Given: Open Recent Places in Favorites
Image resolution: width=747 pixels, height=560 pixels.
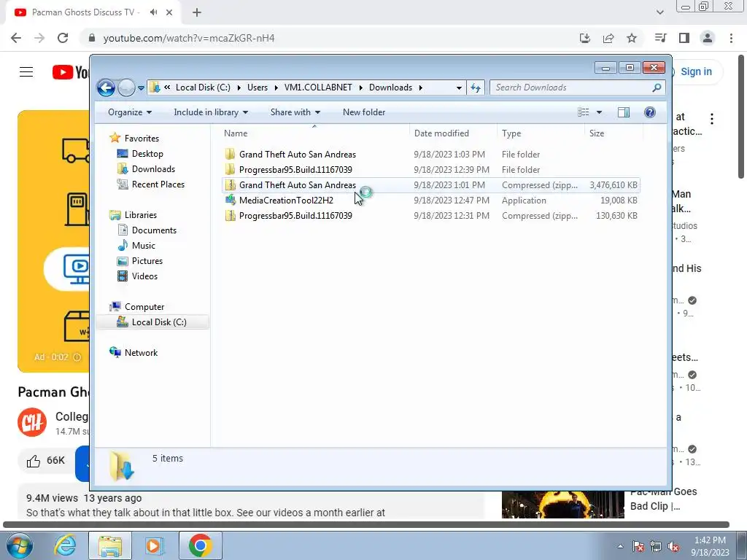Looking at the screenshot, I should point(158,184).
